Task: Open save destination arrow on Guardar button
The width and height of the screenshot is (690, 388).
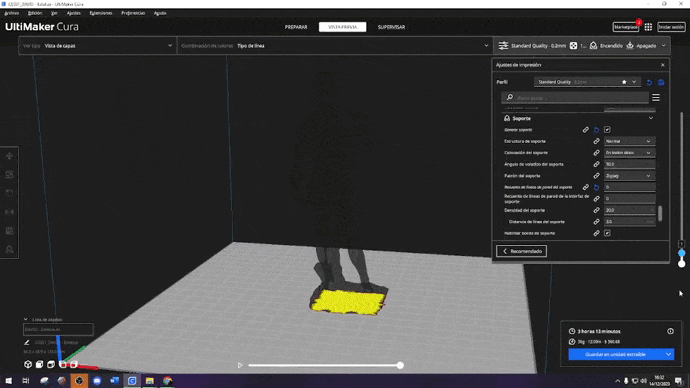Action: click(x=668, y=354)
